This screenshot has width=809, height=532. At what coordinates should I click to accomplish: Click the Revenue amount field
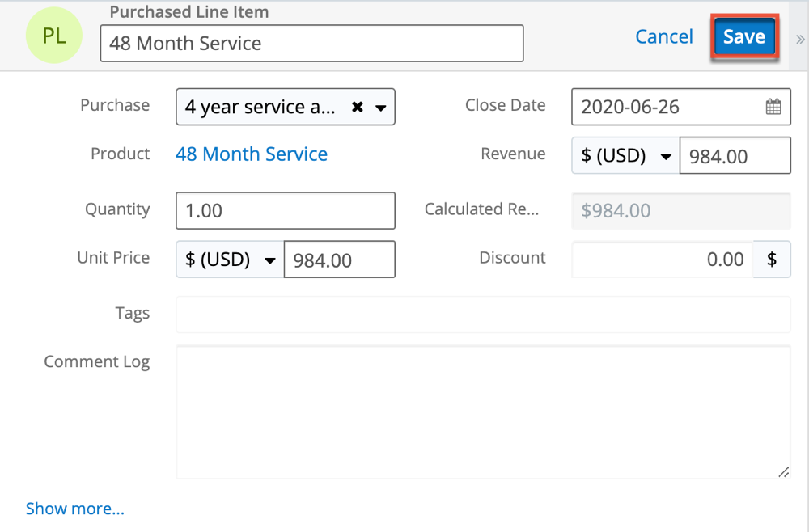pos(734,155)
